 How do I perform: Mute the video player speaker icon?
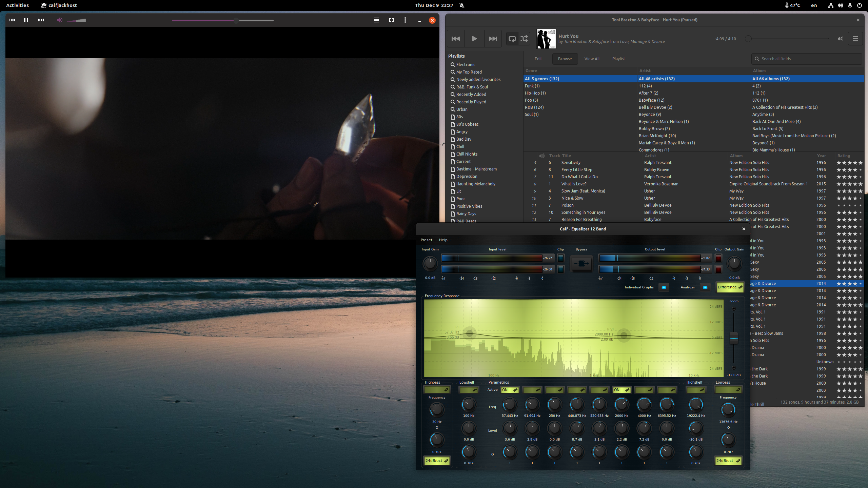pos(60,20)
